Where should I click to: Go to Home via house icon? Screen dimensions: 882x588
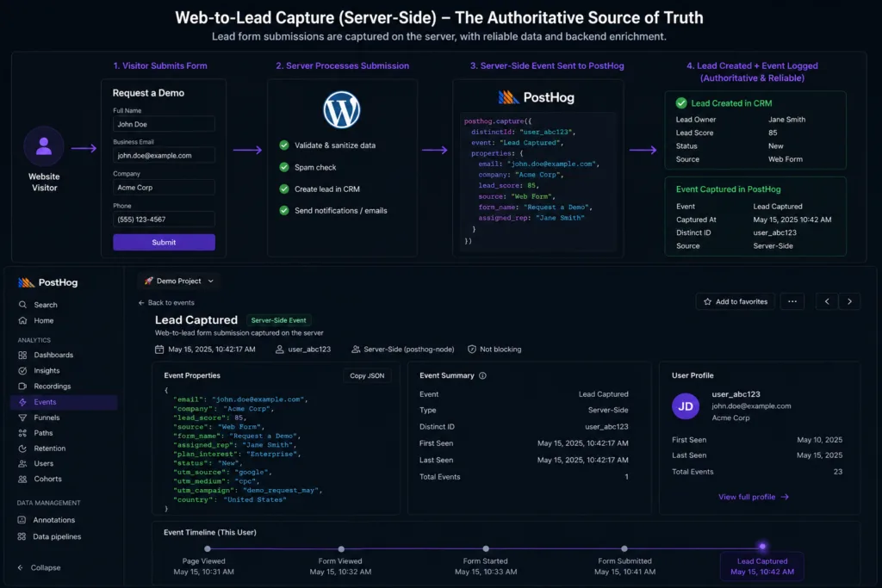pos(22,320)
